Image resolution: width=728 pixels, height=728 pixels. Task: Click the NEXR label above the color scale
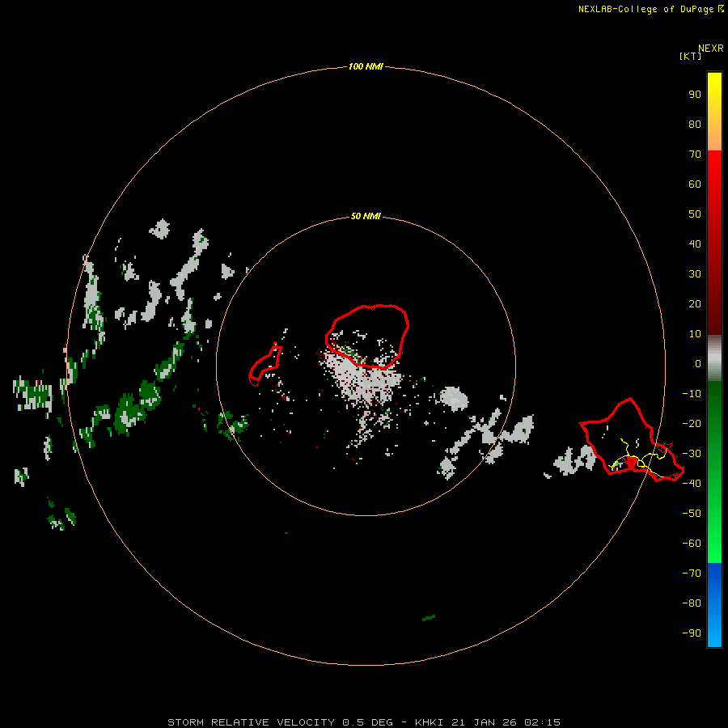point(711,49)
